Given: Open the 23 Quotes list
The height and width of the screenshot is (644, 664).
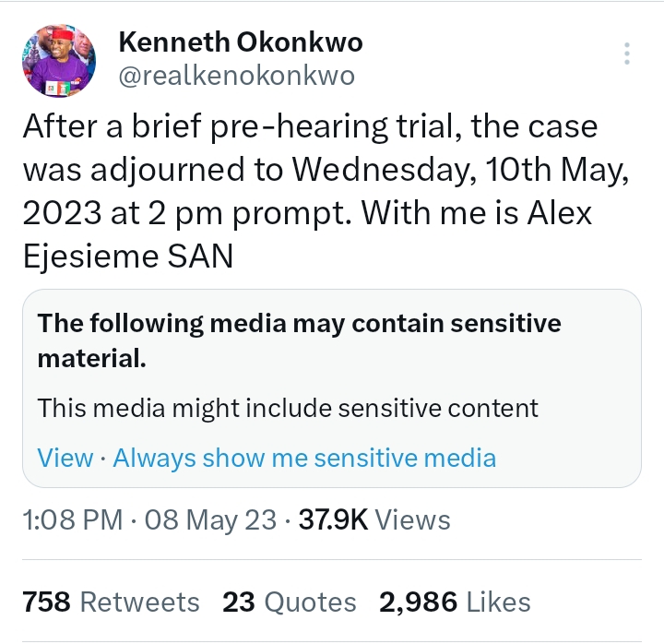Looking at the screenshot, I should pyautogui.click(x=290, y=602).
